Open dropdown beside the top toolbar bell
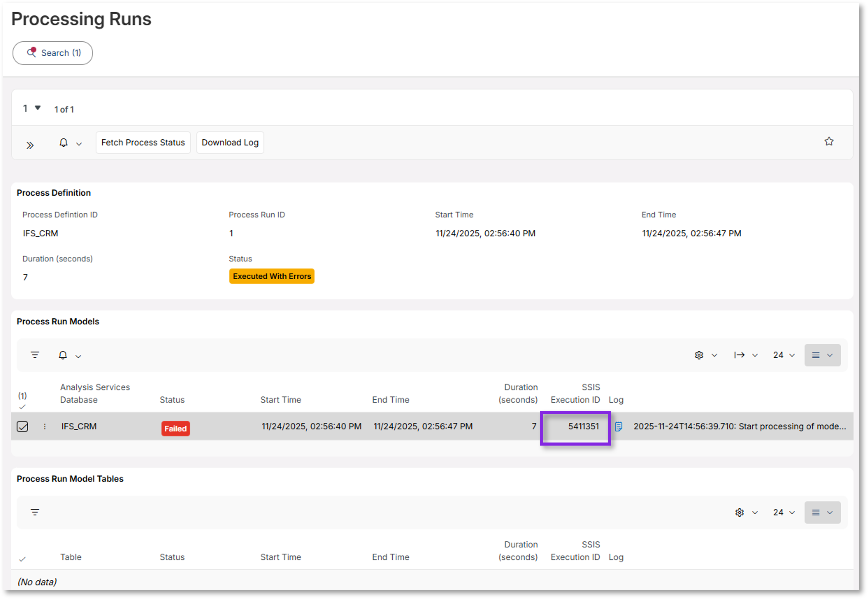Image resolution: width=868 pixels, height=599 pixels. (x=79, y=144)
